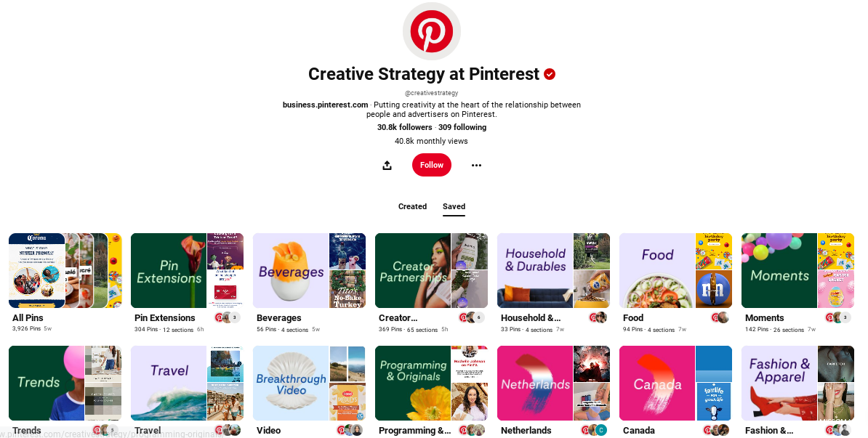The image size is (868, 438).
Task: Click collaborator avatars on Creator Partnerships board
Action: tap(472, 317)
